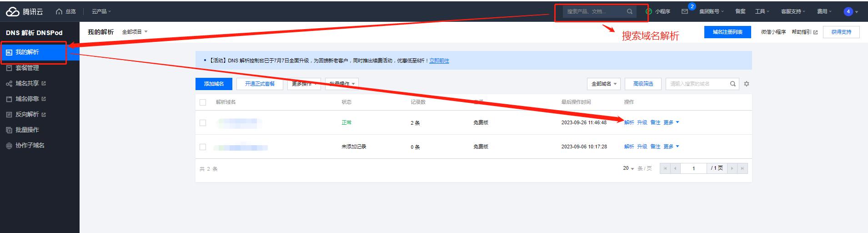This screenshot has width=868, height=233.
Task: Change the 20 per page dropdown
Action: [628, 168]
